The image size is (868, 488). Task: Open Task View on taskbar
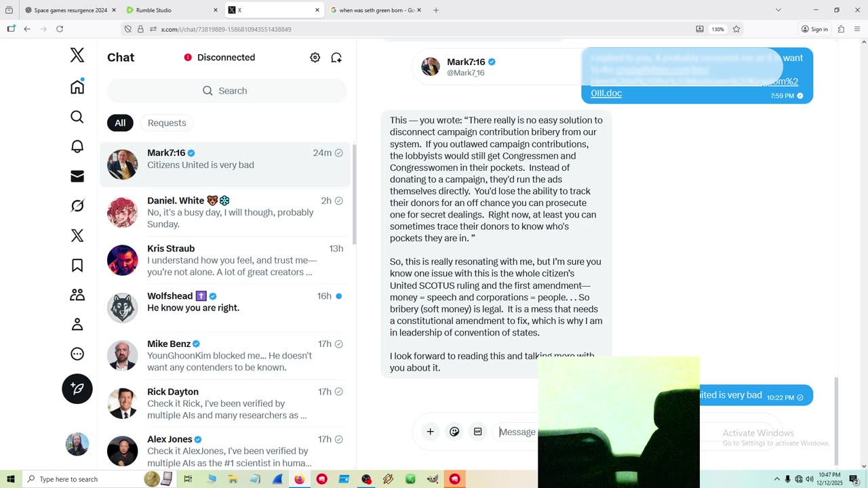(188, 479)
